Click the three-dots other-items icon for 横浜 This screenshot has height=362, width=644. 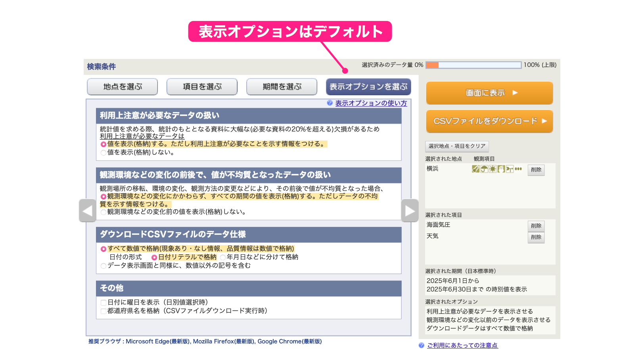point(518,169)
